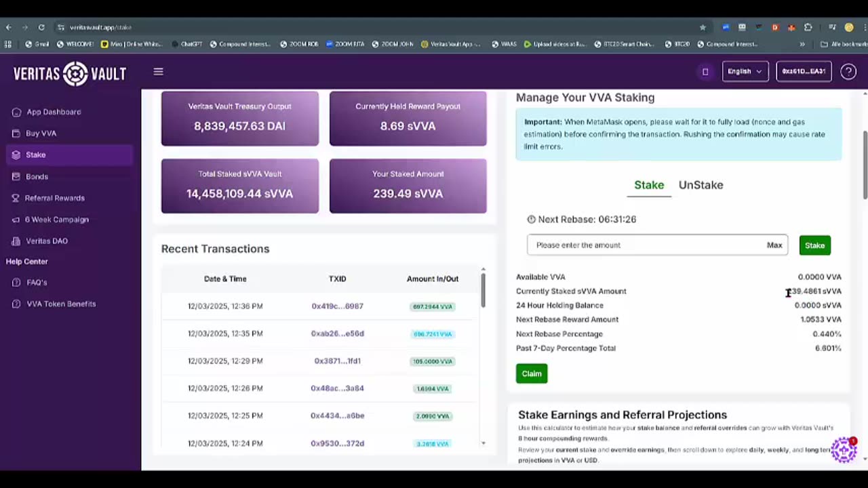Click the App Dashboard sidebar icon
The width and height of the screenshot is (868, 488).
16,112
